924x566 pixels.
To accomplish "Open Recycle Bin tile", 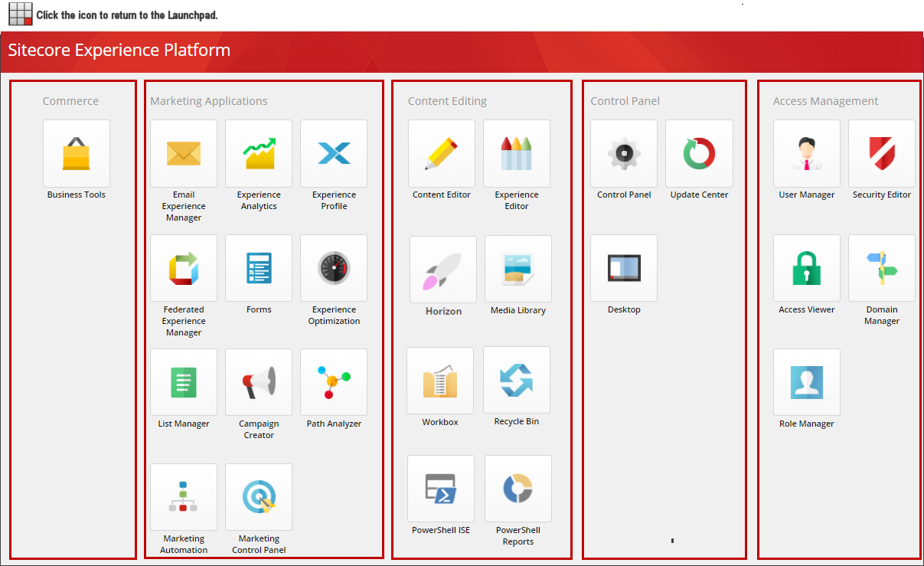I will (x=517, y=380).
